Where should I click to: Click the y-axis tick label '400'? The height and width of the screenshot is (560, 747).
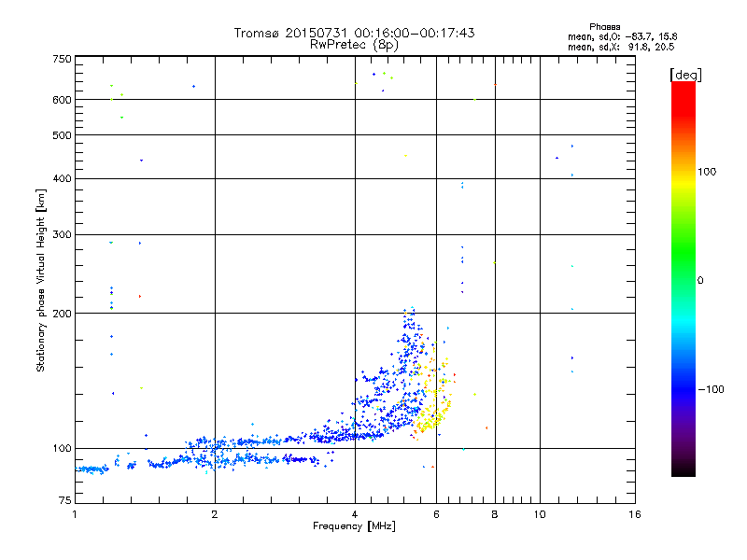(62, 178)
